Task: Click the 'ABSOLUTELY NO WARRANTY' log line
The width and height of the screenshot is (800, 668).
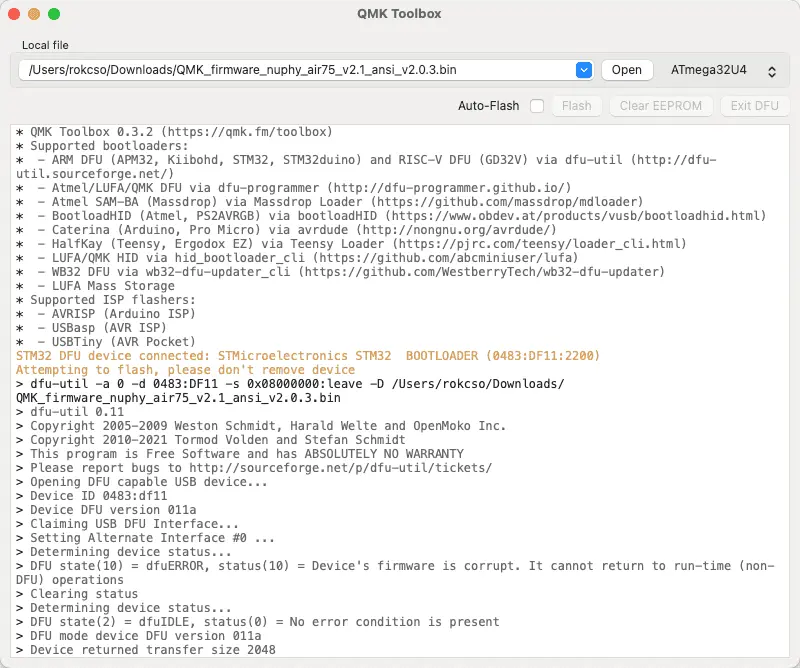Action: tap(239, 454)
